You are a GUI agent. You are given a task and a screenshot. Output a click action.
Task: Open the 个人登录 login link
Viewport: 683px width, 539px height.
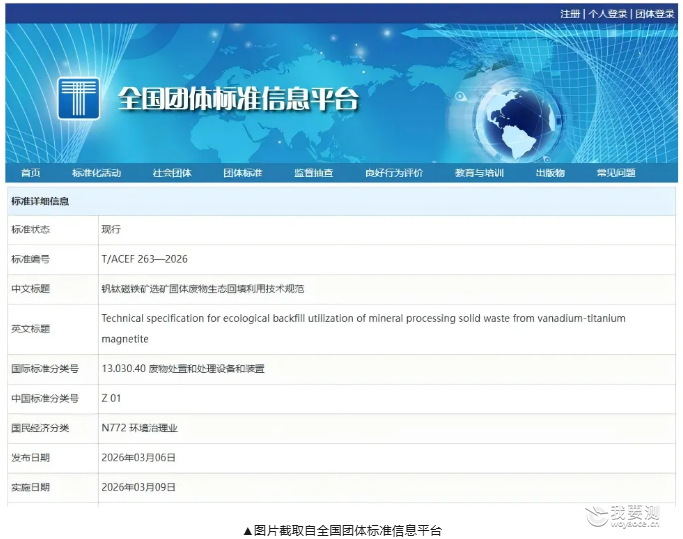point(608,14)
